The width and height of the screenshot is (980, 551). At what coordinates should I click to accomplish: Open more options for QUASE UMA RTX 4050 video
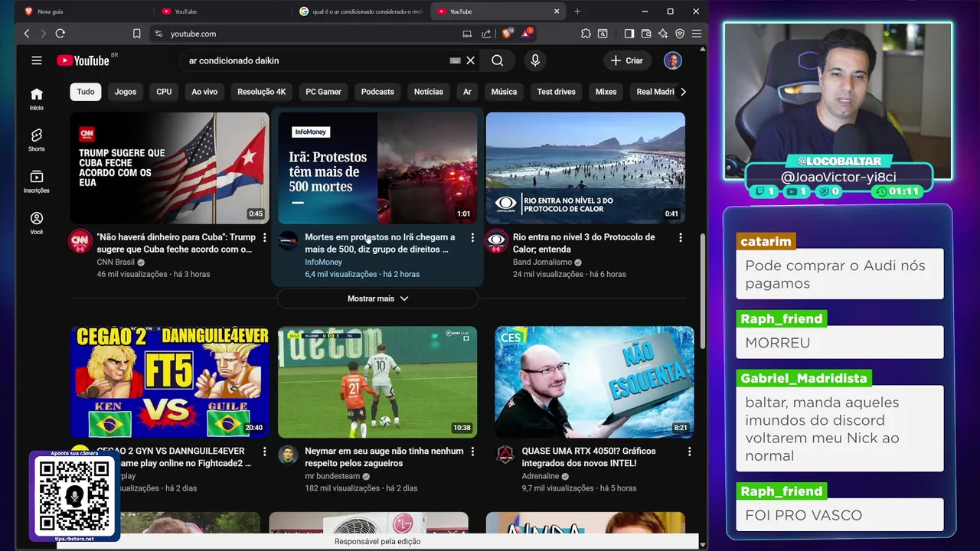689,452
